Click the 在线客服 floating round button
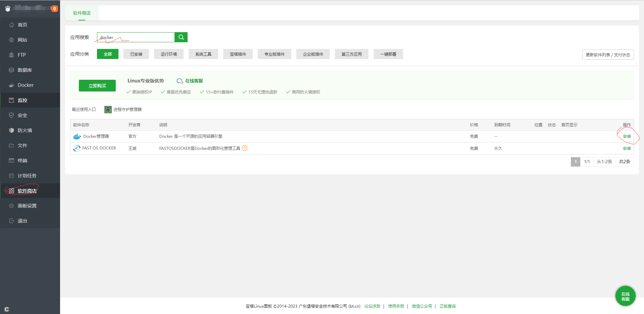 coord(625,296)
